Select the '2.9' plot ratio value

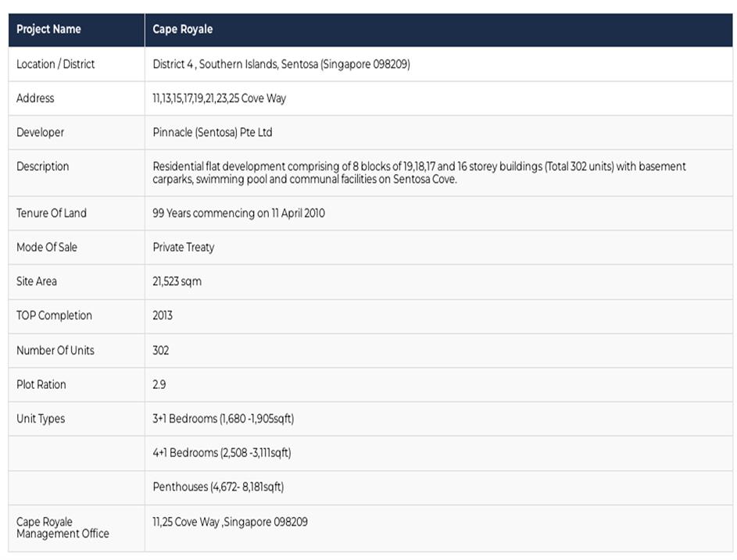pyautogui.click(x=159, y=384)
